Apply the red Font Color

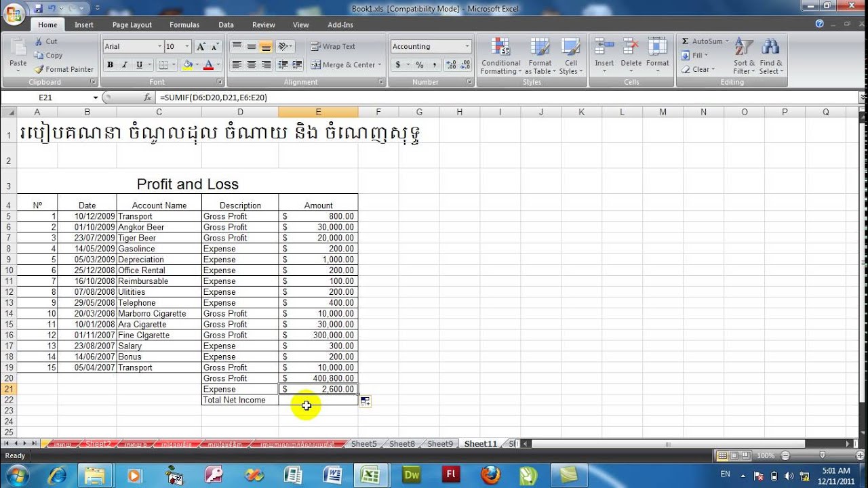(x=208, y=65)
